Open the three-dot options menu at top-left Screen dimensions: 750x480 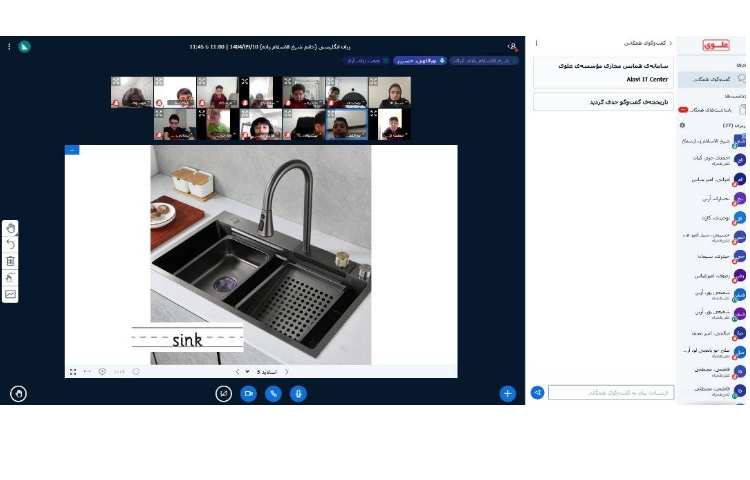click(9, 46)
